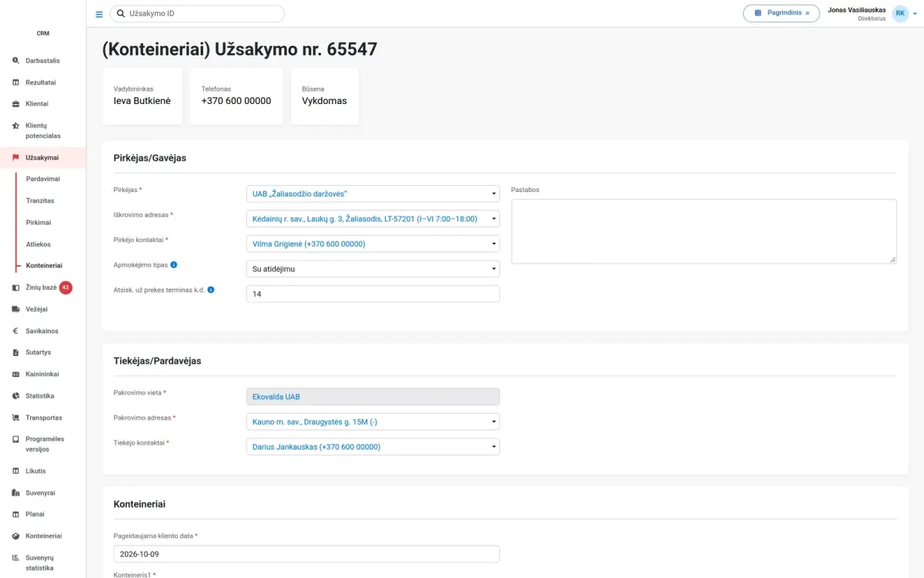The height and width of the screenshot is (578, 924).
Task: Click info icon next to Atsisk. už prekes terminas
Action: coord(211,291)
